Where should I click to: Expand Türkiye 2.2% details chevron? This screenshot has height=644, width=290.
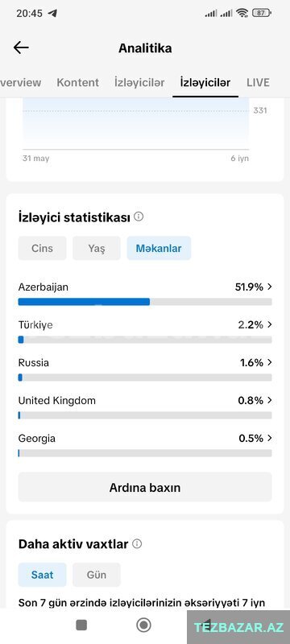click(x=270, y=324)
